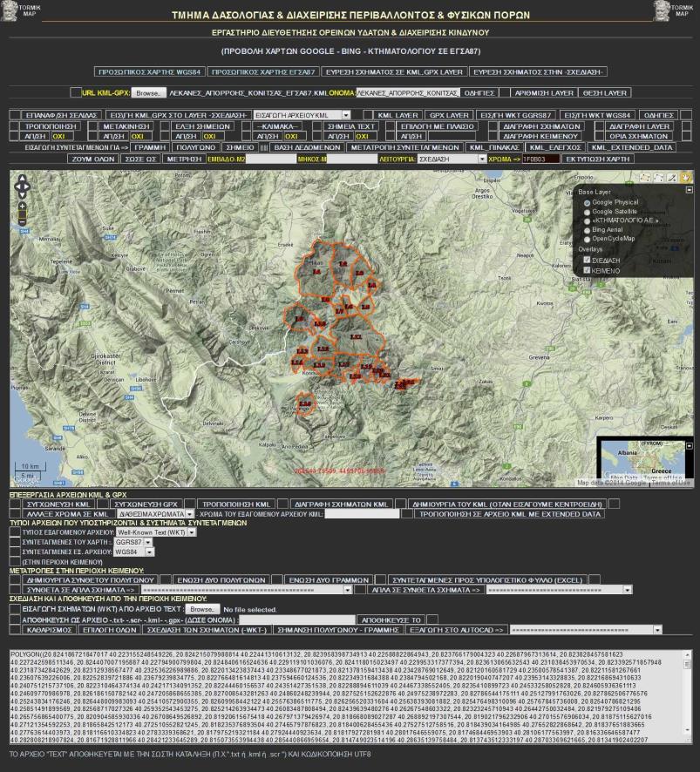The width and height of the screenshot is (700, 772).
Task: Pan the map down with arrow control
Action: tap(22, 195)
